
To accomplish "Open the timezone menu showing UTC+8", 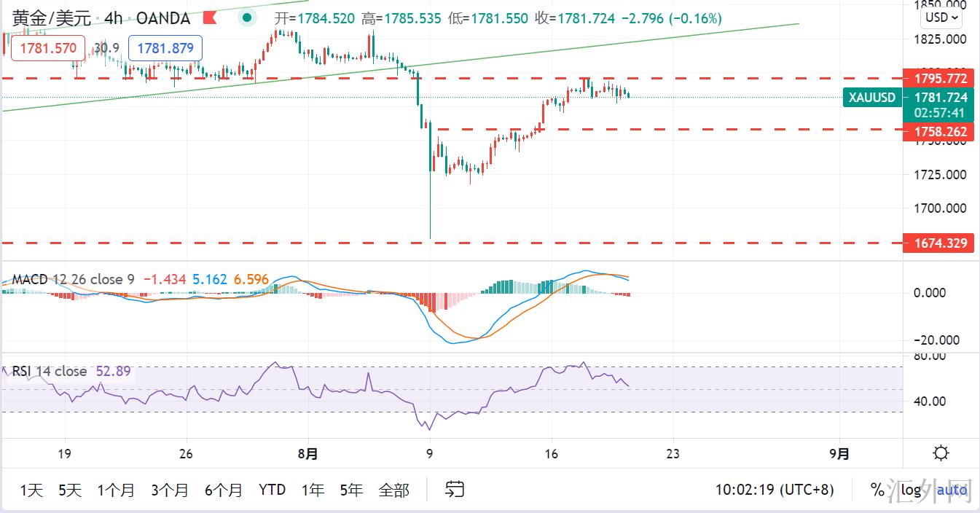I will (x=774, y=490).
